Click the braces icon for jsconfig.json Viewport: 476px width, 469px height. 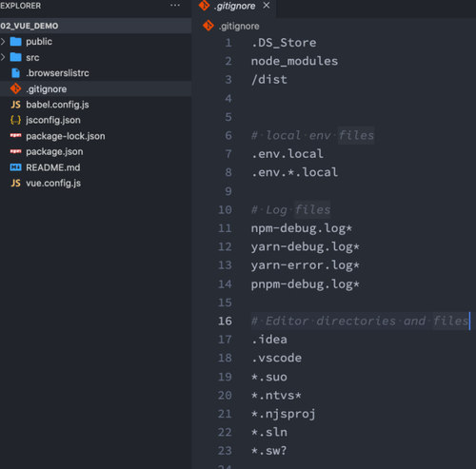pos(15,120)
